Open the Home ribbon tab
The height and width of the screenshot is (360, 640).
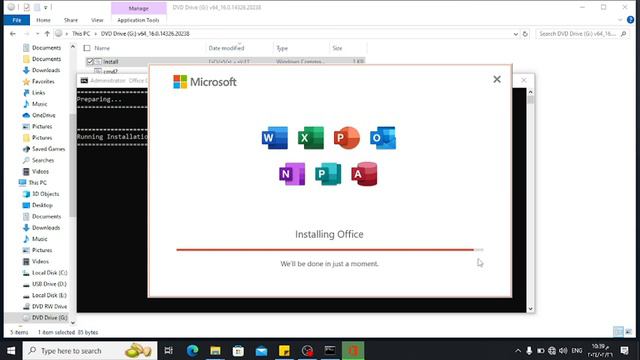click(x=43, y=20)
